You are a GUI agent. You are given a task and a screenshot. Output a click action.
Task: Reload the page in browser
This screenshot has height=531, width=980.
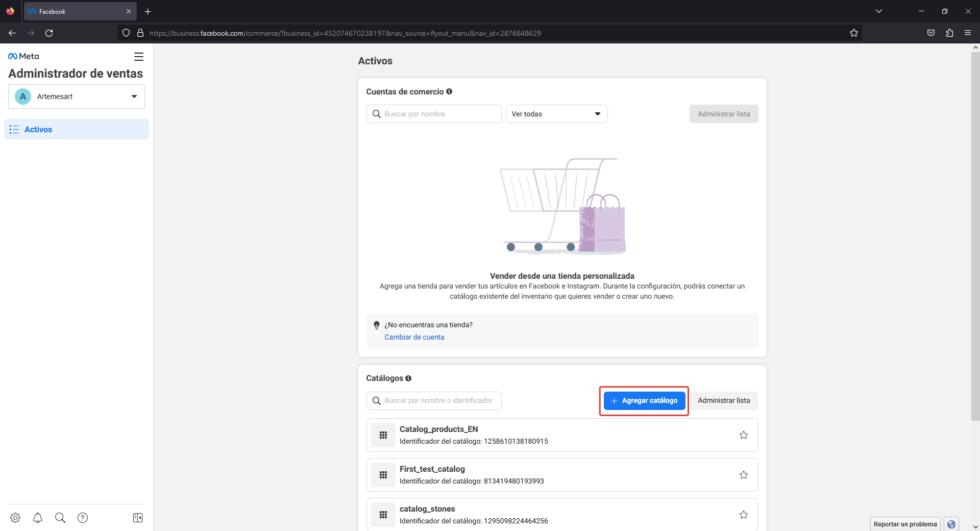pos(49,33)
